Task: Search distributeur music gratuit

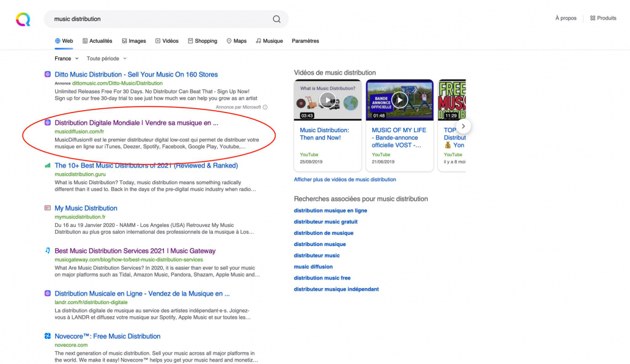Action: pyautogui.click(x=325, y=222)
